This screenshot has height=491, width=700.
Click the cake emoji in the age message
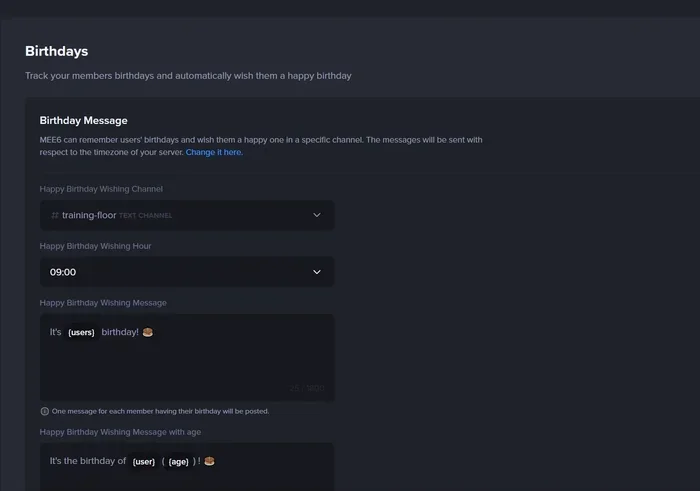pos(209,461)
